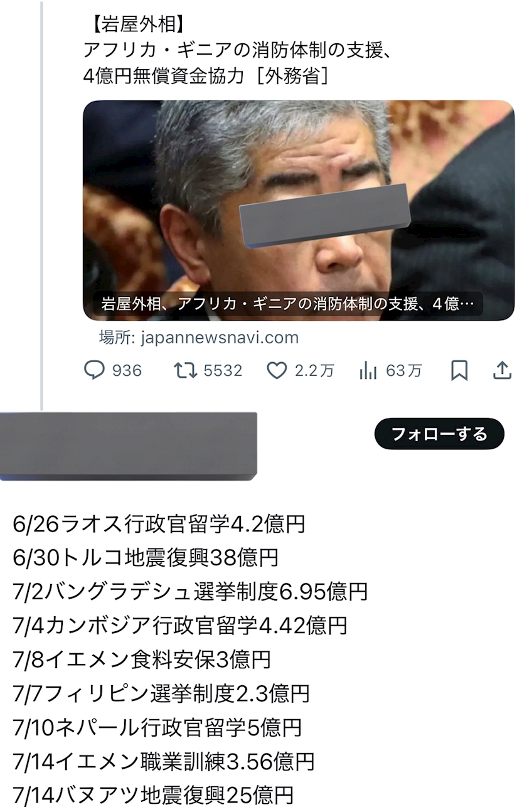This screenshot has height=812, width=527.
Task: Bookmark this post
Action: point(459,371)
